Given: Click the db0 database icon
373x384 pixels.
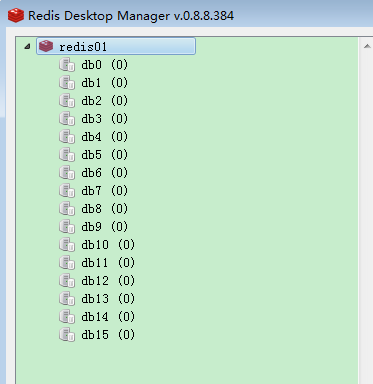Looking at the screenshot, I should pyautogui.click(x=67, y=65).
